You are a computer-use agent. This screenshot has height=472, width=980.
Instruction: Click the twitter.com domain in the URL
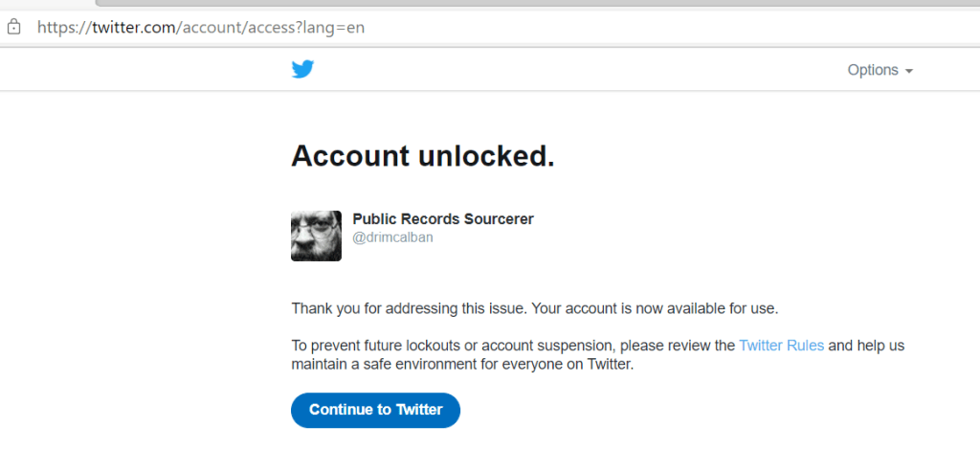tap(132, 28)
